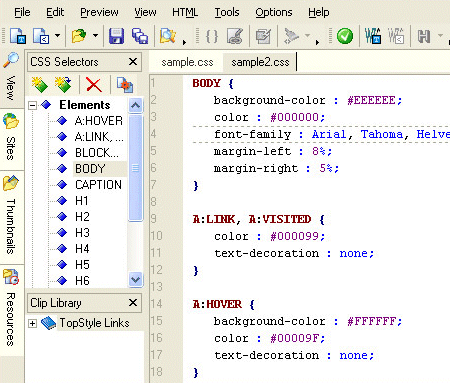This screenshot has height=383, width=450.
Task: Collapse the Elements tree node
Action: tap(32, 105)
